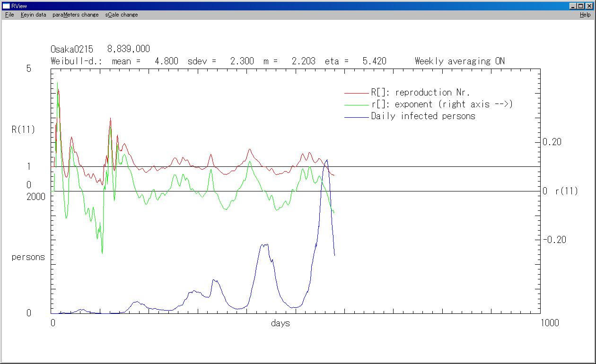The height and width of the screenshot is (364, 596).
Task: Open the sCale change menu
Action: tap(122, 15)
